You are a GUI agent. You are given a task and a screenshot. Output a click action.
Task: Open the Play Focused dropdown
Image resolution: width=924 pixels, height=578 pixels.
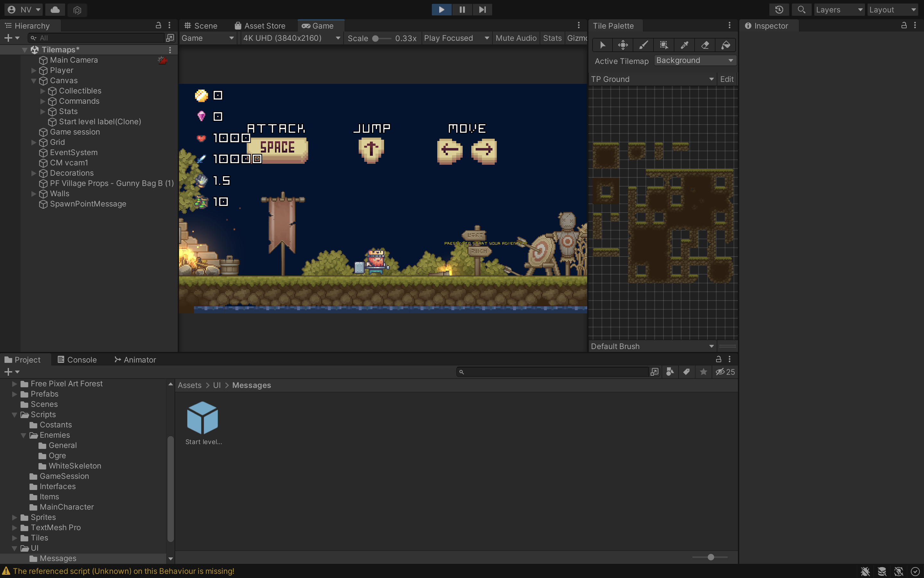point(457,38)
